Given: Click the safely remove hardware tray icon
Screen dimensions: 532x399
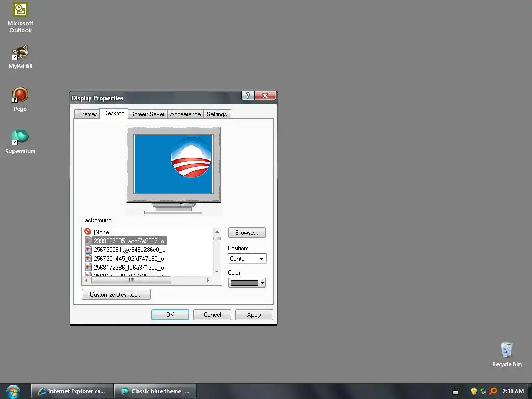Looking at the screenshot, I should click(x=483, y=391).
